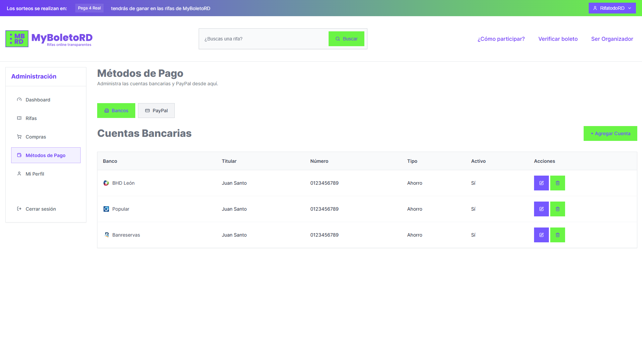Open the Verificar boleto link
Image resolution: width=642 pixels, height=364 pixels.
pyautogui.click(x=558, y=39)
